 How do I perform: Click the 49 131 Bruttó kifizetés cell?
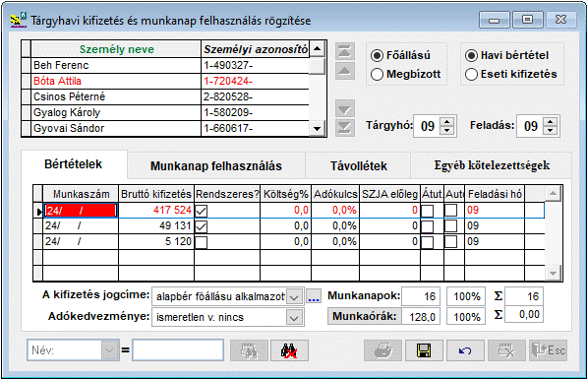[156, 226]
